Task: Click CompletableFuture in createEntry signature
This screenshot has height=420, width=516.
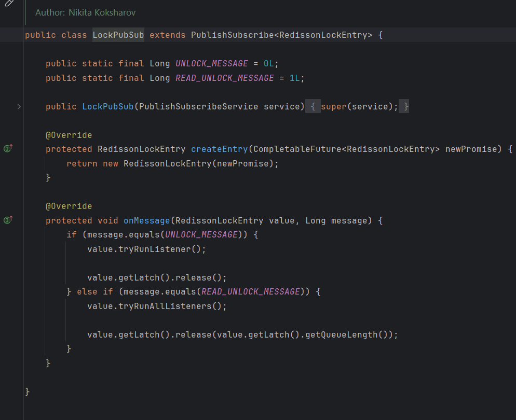Action: [x=297, y=149]
